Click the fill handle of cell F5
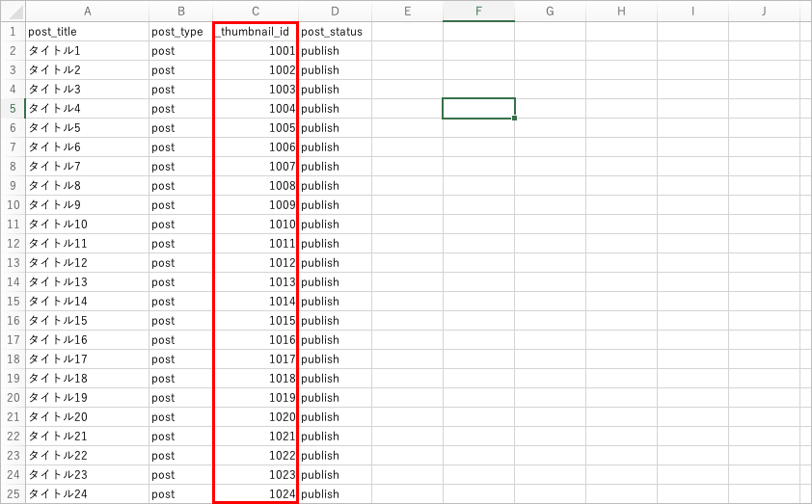This screenshot has height=504, width=812. tap(515, 119)
